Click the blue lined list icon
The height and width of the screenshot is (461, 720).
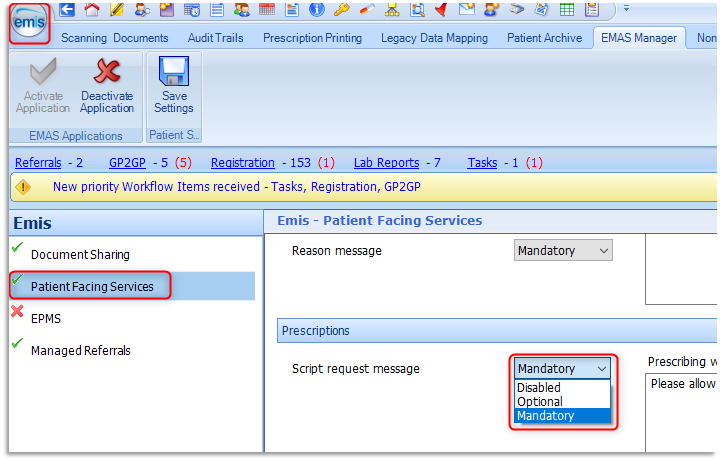point(217,9)
